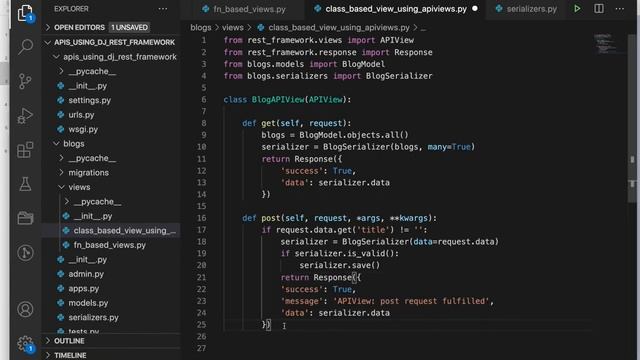Open serializers.py in explorer tree
The image size is (640, 360).
(x=93, y=318)
